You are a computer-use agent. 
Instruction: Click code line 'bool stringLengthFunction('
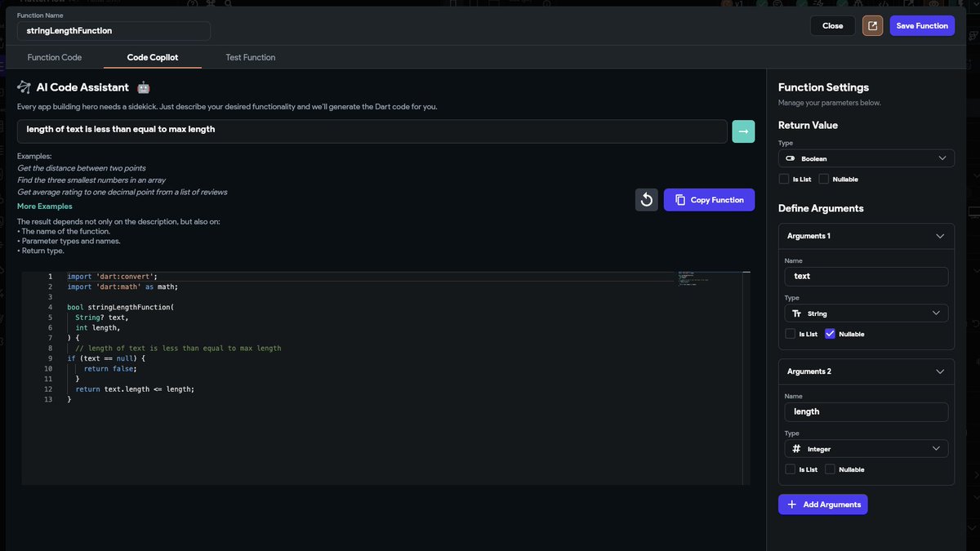[x=121, y=307]
